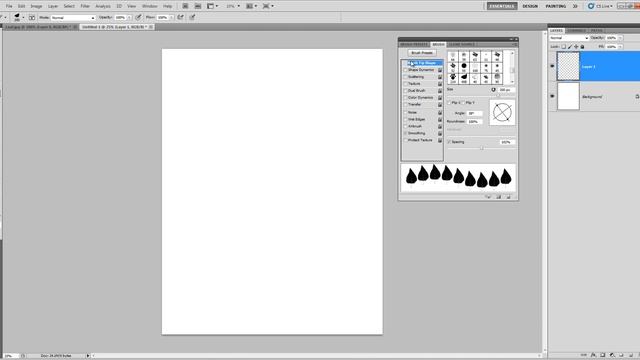Enable Color Dynamics checkbox
640x360 pixels.
pyautogui.click(x=405, y=98)
